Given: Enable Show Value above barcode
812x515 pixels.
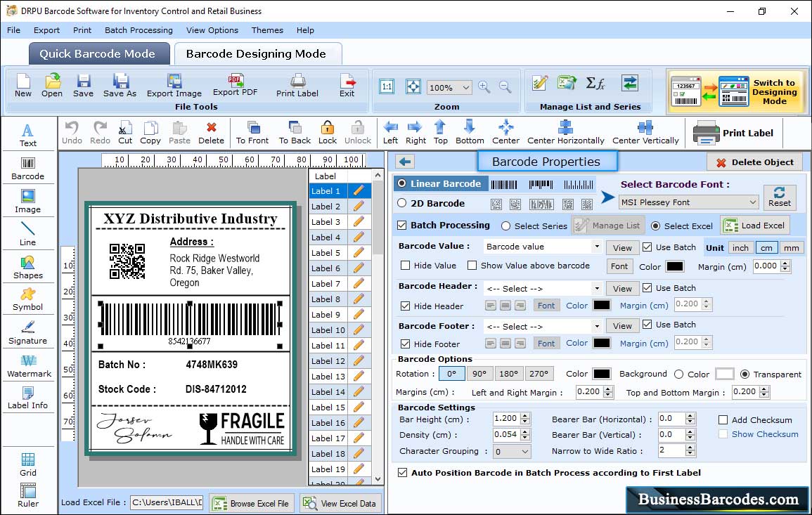Looking at the screenshot, I should 472,266.
